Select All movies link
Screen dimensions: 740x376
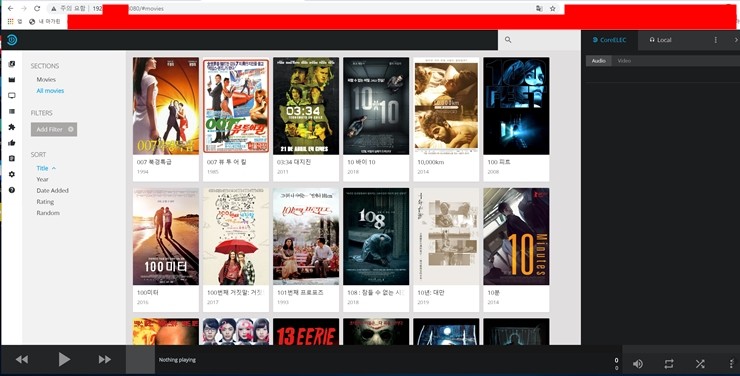[x=50, y=91]
